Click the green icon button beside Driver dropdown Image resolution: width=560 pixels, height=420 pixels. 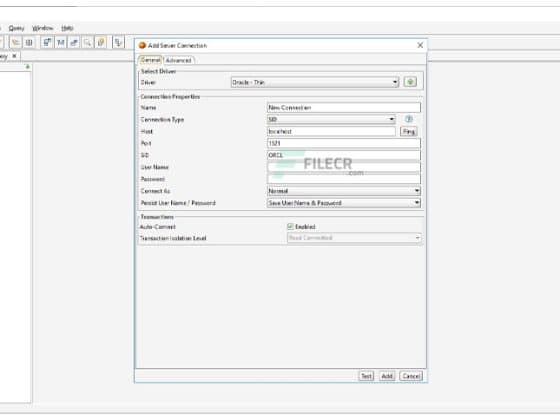pos(410,82)
